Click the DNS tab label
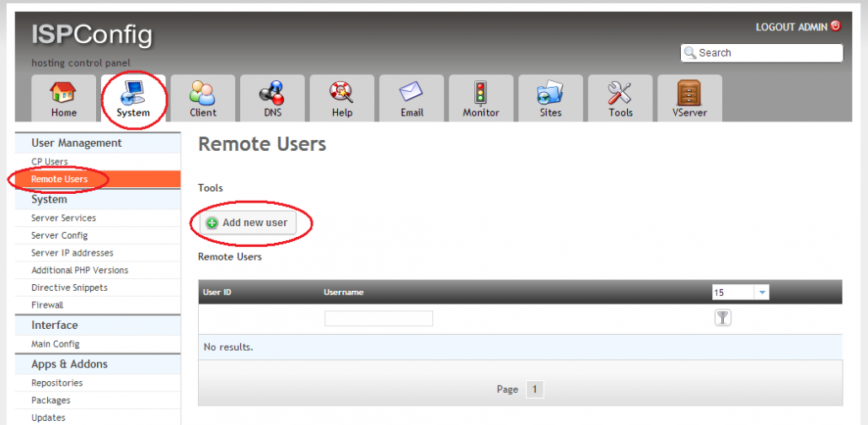Viewport: 868px width, 425px height. 272,112
